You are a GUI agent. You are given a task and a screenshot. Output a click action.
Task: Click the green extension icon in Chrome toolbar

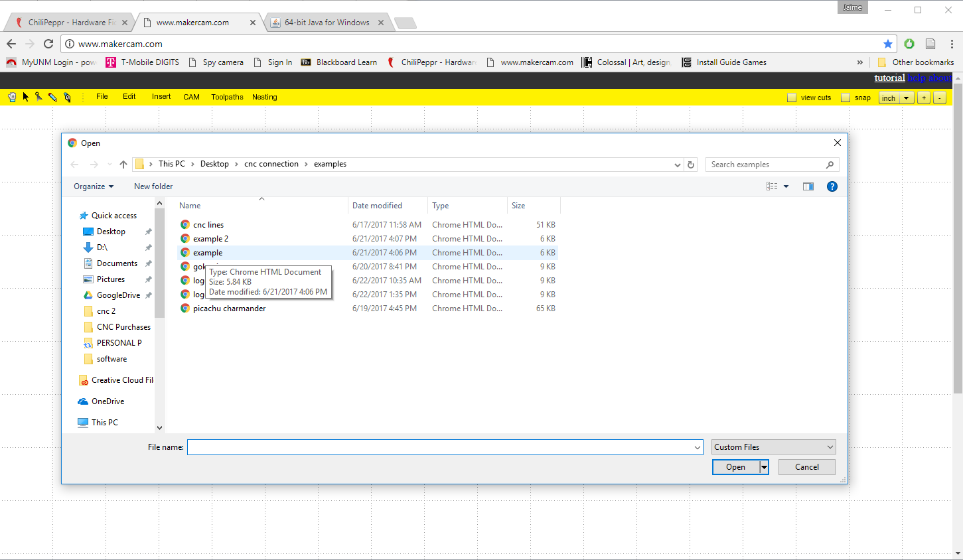click(909, 44)
